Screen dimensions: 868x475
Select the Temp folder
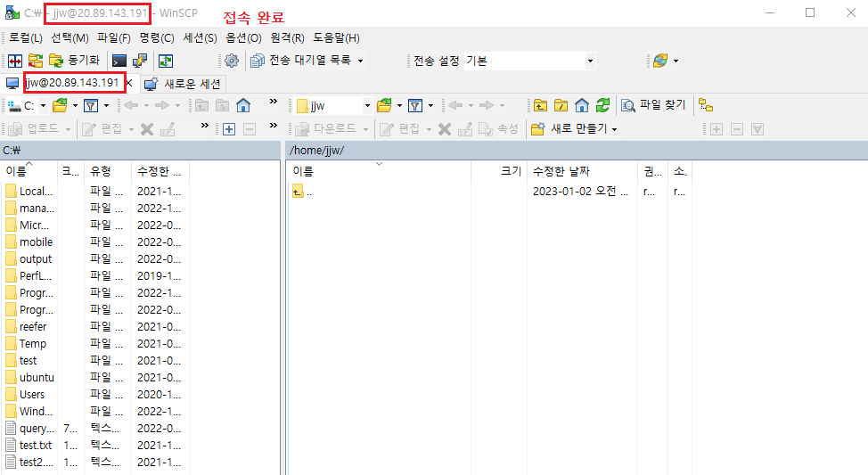coord(26,344)
